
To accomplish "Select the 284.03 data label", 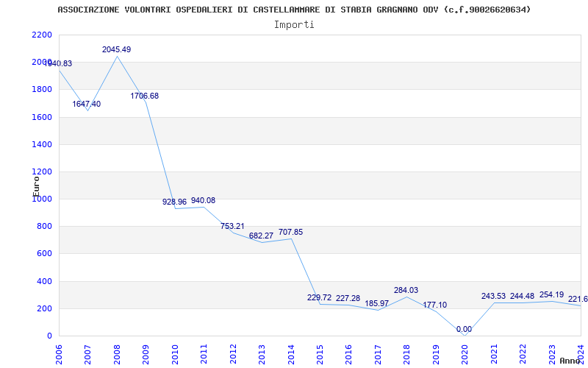I will point(406,290).
